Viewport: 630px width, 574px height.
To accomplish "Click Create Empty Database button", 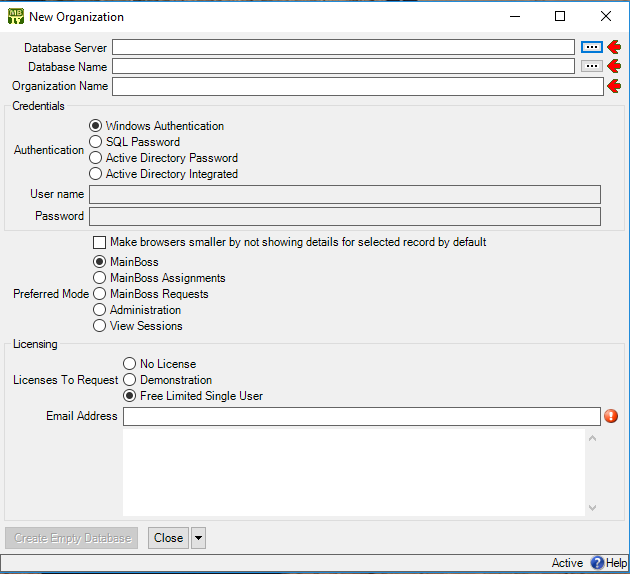I will tap(72, 538).
